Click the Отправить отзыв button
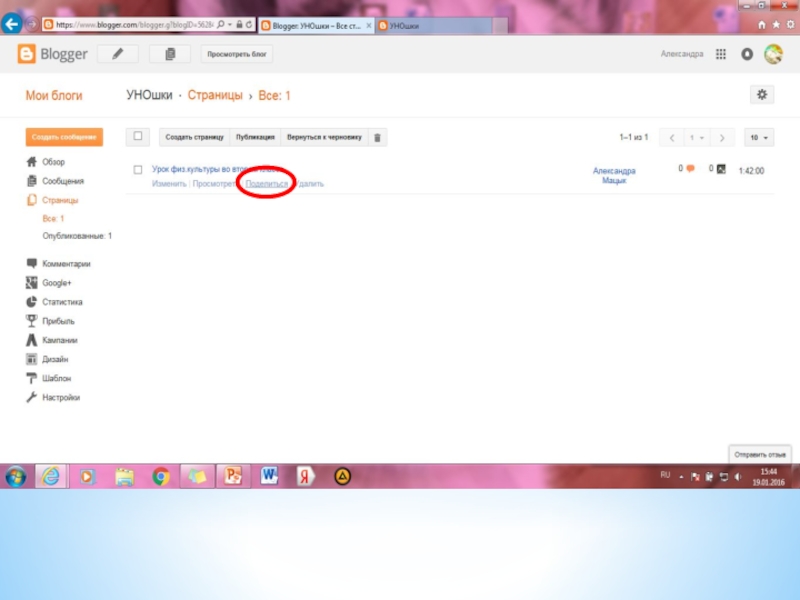 point(760,455)
